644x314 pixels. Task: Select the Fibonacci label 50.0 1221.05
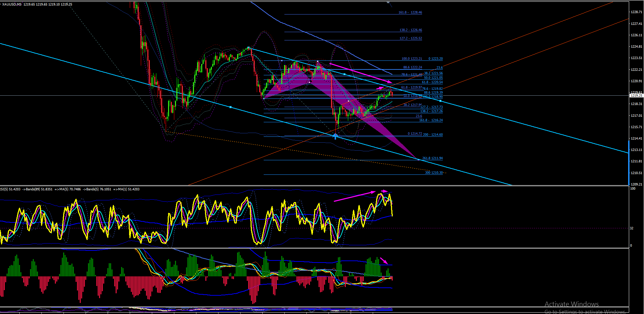(433, 78)
